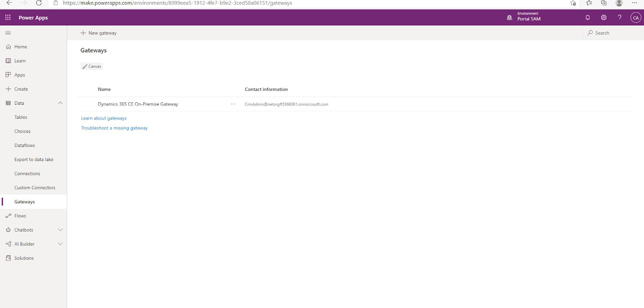This screenshot has width=644, height=308.
Task: Collapse the left navigation hamburger menu
Action: (8, 33)
